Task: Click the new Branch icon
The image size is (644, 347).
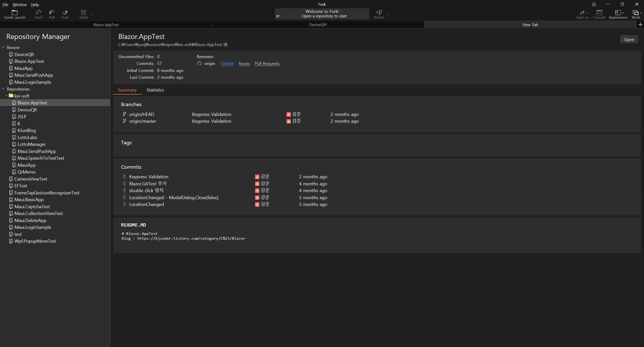Action: point(379,13)
